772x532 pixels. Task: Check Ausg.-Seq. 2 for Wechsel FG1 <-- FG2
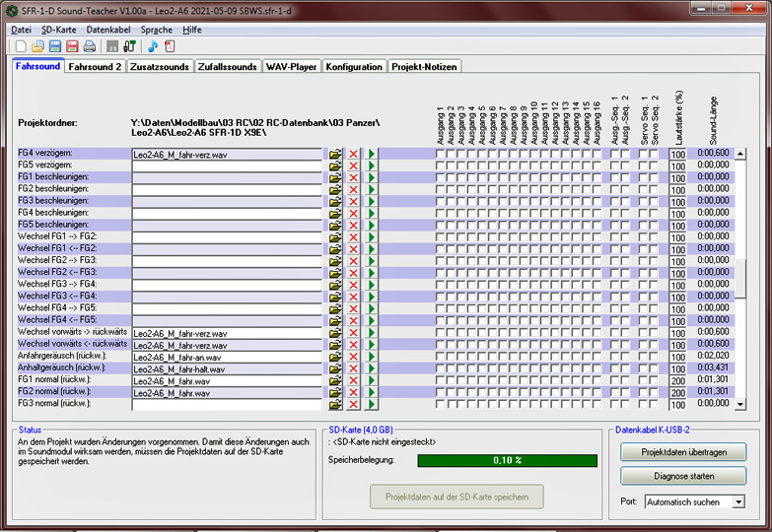[x=625, y=249]
